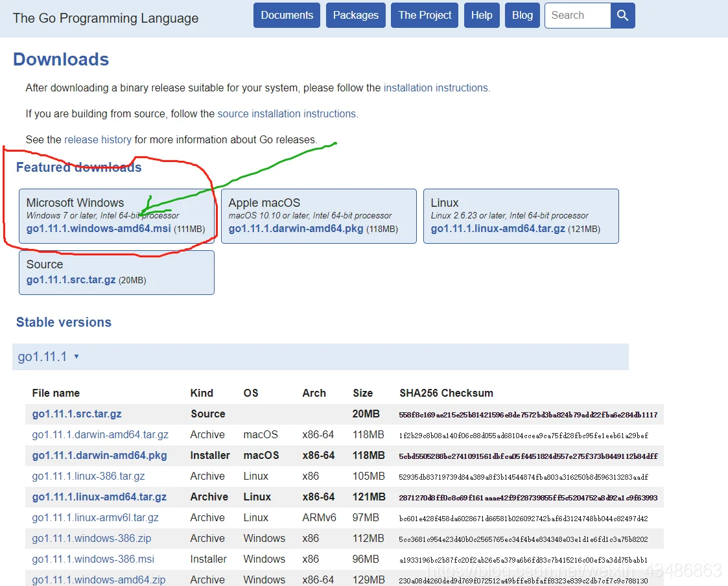Viewport: 728px width, 586px height.
Task: Open the Documents menu
Action: point(287,16)
